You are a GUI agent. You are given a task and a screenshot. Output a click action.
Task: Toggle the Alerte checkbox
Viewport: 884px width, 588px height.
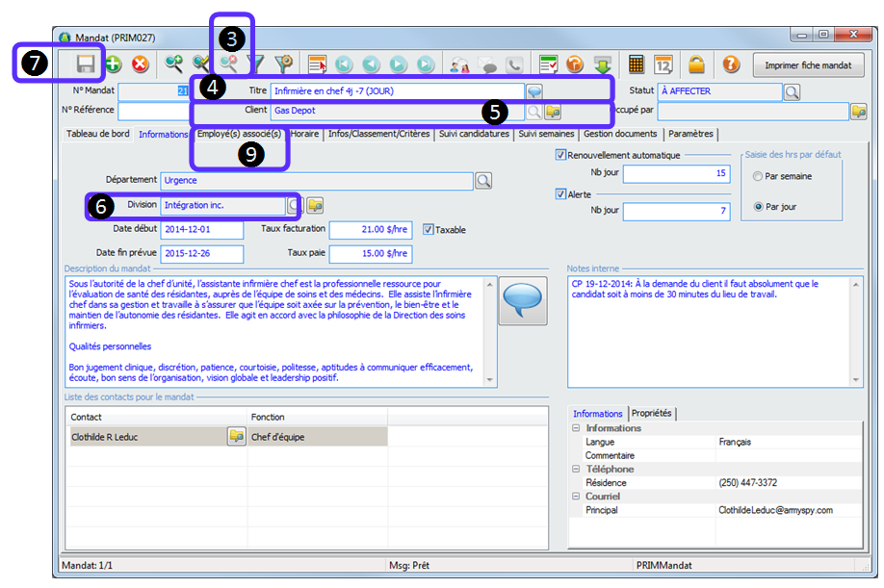click(561, 193)
